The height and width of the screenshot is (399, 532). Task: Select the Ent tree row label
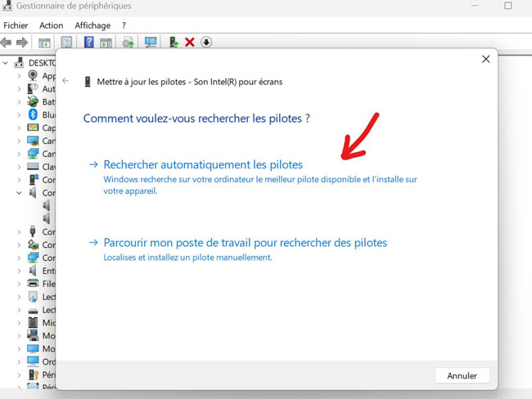pos(49,271)
